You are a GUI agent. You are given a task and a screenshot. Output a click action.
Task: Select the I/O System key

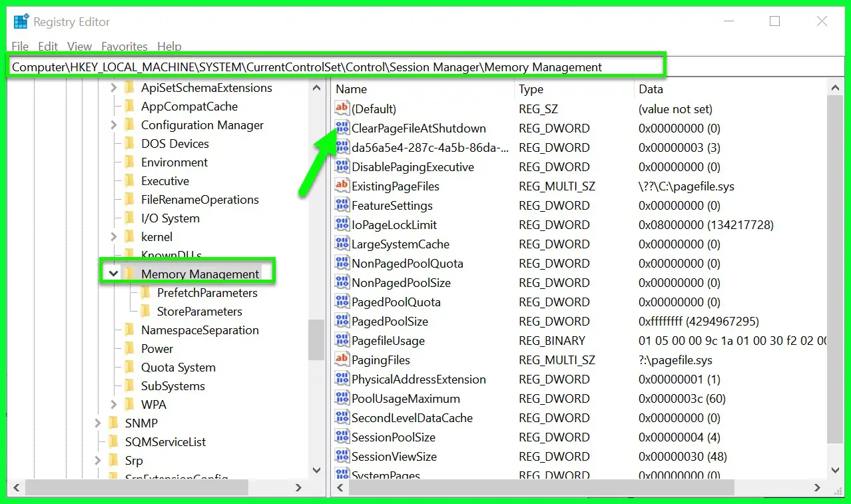click(x=170, y=218)
